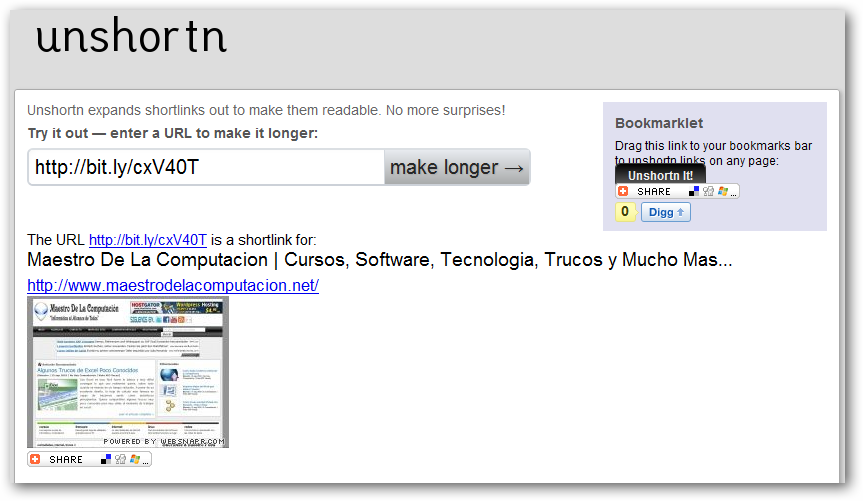The width and height of the screenshot is (863, 501).
Task: Click the yellow Digg count badge showing 0
Action: click(625, 211)
